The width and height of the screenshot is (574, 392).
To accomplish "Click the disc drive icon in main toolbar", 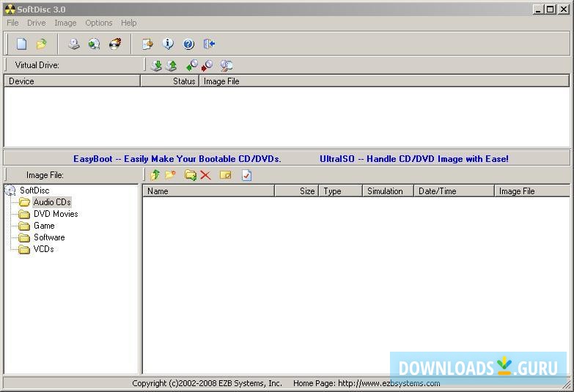I will click(x=74, y=44).
